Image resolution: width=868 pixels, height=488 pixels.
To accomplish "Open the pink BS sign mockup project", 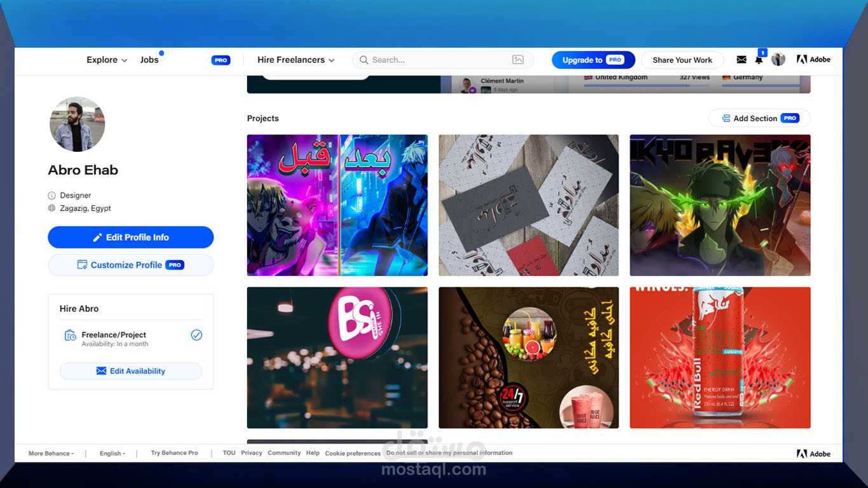I will 337,358.
